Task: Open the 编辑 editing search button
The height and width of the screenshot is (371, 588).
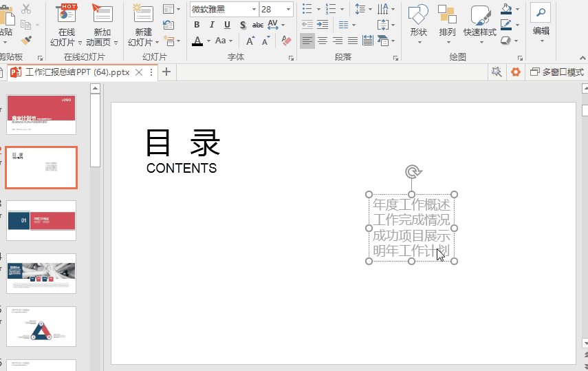Action: pyautogui.click(x=541, y=23)
